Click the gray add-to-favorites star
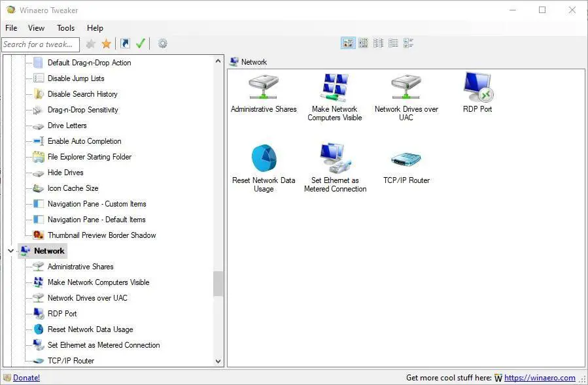588x385 pixels. (90, 44)
